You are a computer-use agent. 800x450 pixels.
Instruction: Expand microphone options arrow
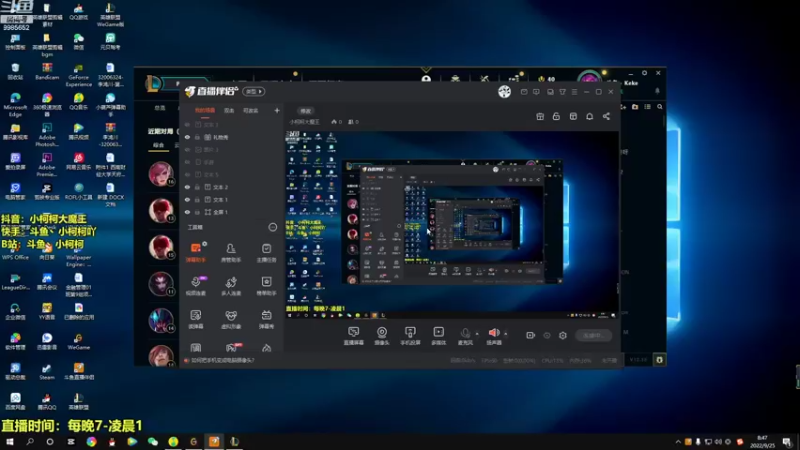477,334
